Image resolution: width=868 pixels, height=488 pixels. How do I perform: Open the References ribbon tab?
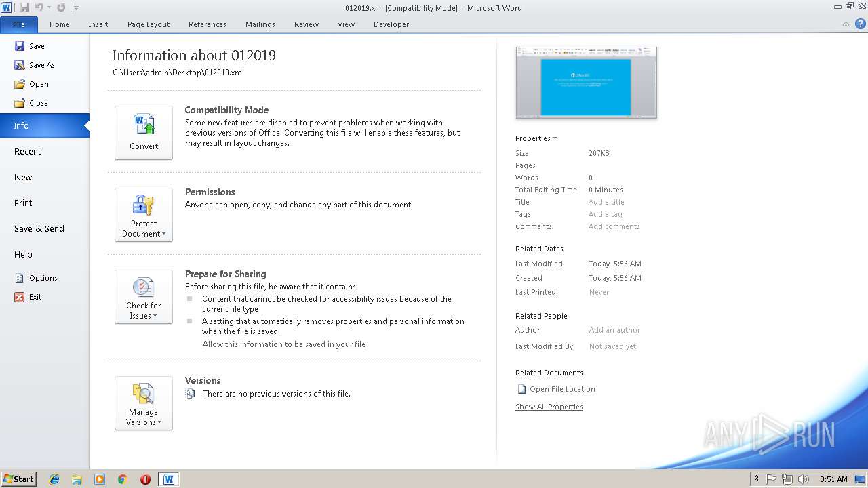pos(208,24)
